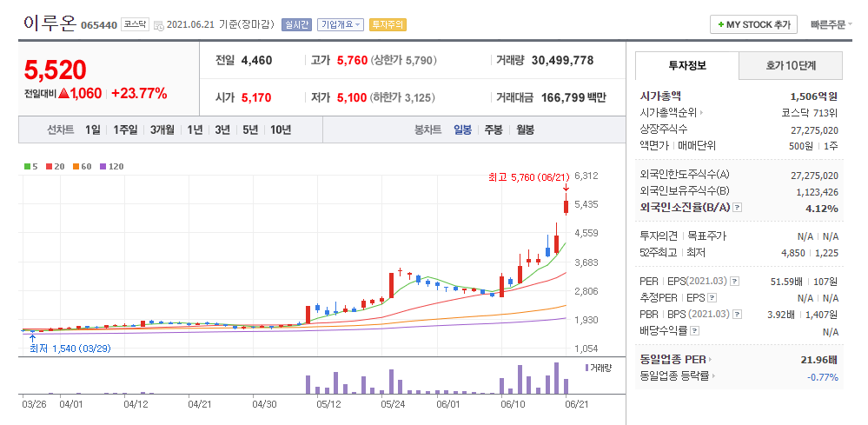Click the help icon beside 추정PER EPS
868x425 pixels.
(x=712, y=298)
